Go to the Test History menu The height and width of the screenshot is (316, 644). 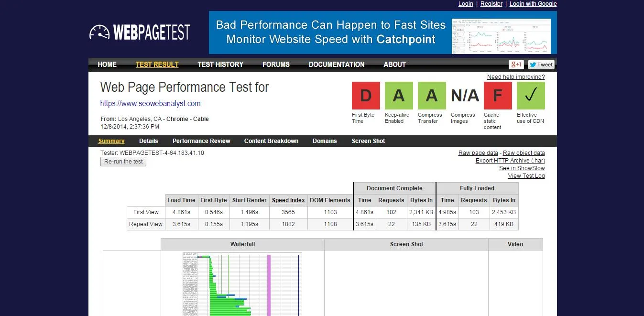[220, 65]
